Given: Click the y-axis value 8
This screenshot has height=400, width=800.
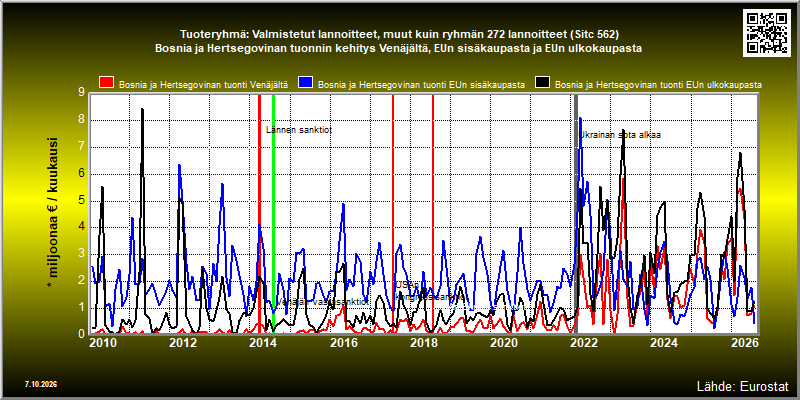Looking at the screenshot, I should (81, 120).
